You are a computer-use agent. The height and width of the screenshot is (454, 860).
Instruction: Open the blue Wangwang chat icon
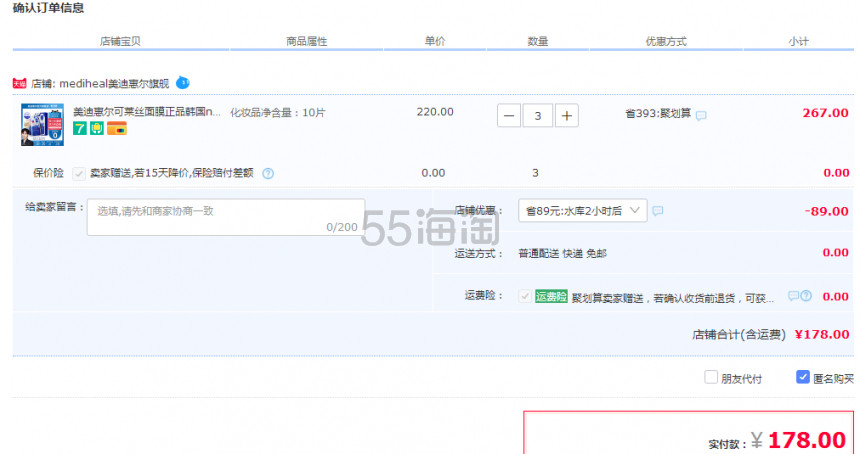pyautogui.click(x=183, y=83)
